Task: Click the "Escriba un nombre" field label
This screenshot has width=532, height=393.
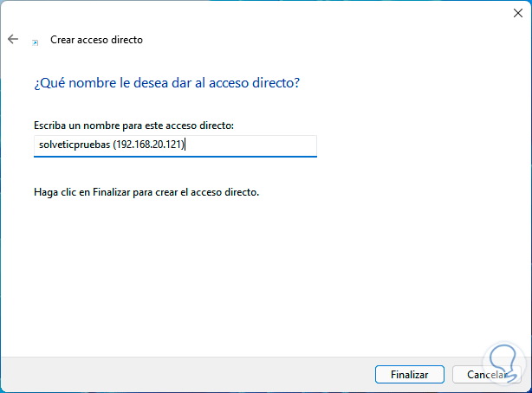Action: [x=134, y=126]
